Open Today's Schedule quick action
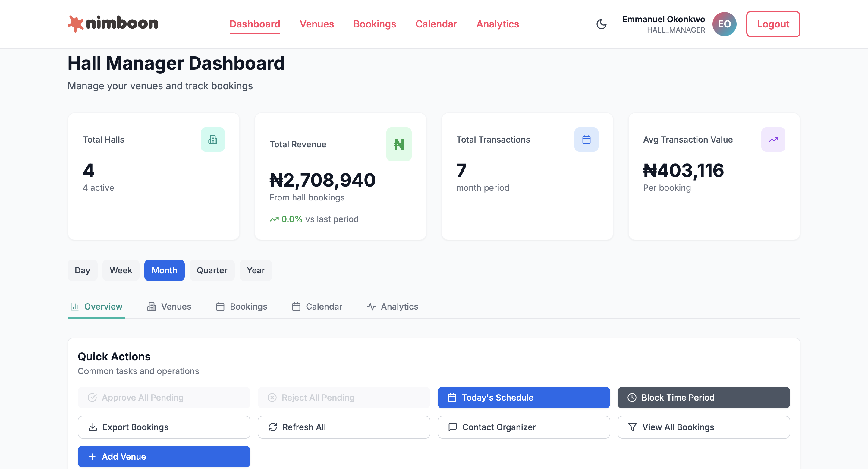Viewport: 868px width, 469px height. 524,398
